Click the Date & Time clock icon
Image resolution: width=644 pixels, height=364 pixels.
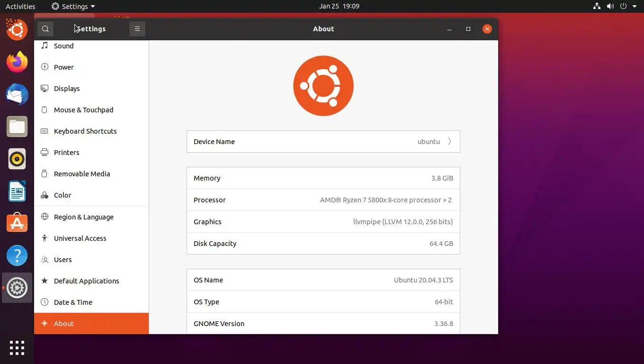pyautogui.click(x=45, y=302)
